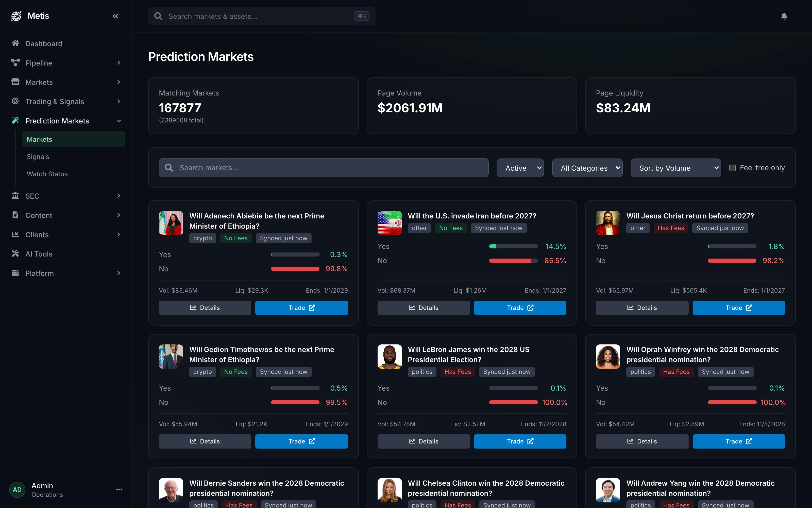Viewport: 812px width, 508px height.
Task: Expand the Pipeline sidebar section chevron
Action: [119, 63]
